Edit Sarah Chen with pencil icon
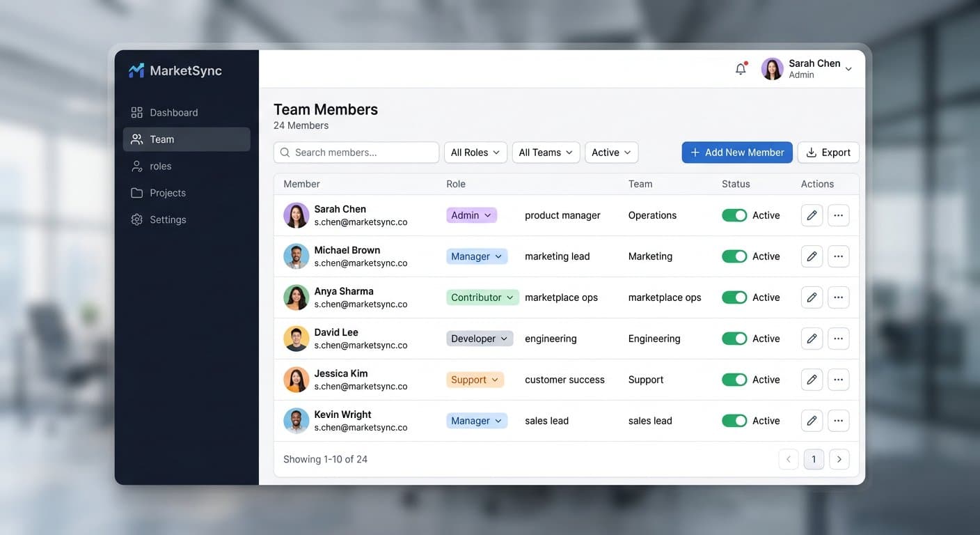This screenshot has height=535, width=980. pos(812,215)
